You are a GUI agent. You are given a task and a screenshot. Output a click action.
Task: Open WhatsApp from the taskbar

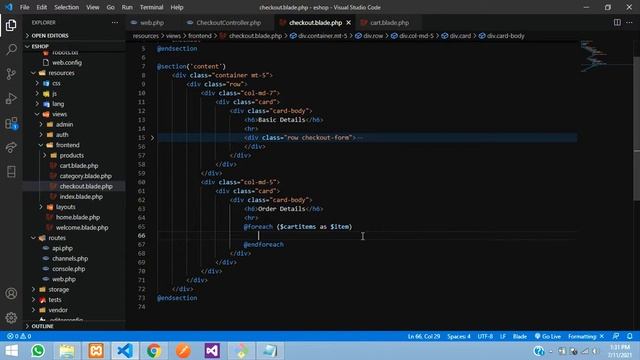tap(38, 351)
